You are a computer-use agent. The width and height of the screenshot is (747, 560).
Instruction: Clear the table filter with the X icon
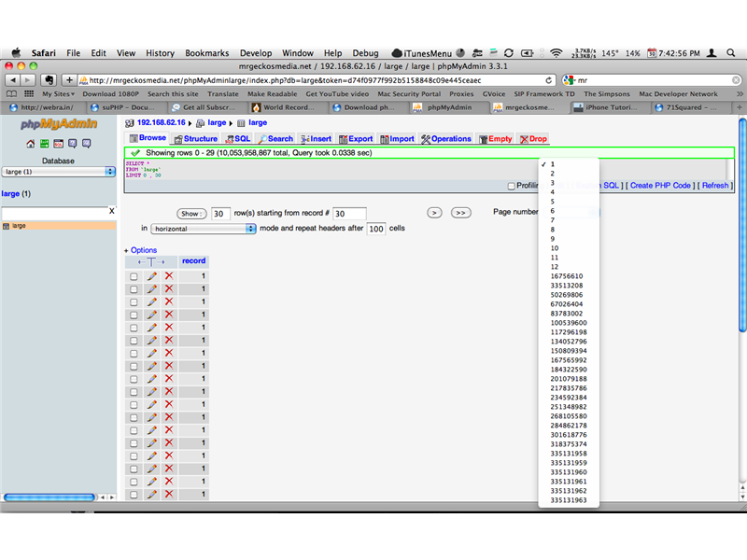pos(110,211)
